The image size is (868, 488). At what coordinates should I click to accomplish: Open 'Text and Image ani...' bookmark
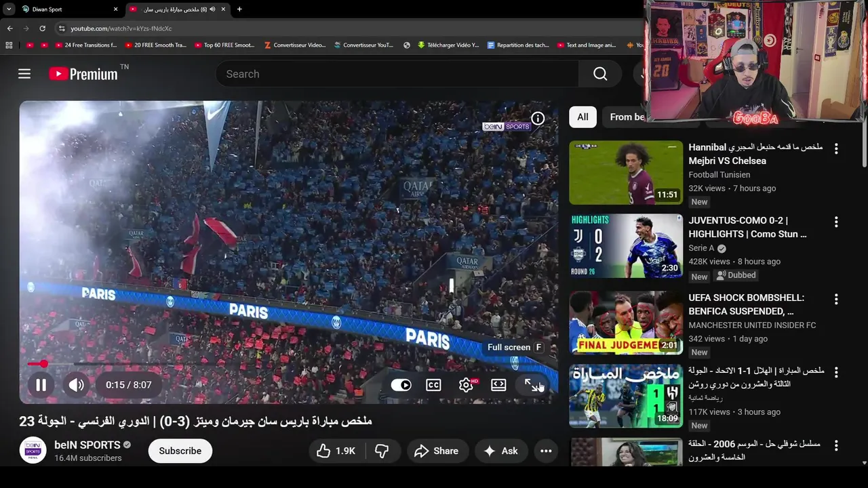pos(587,45)
